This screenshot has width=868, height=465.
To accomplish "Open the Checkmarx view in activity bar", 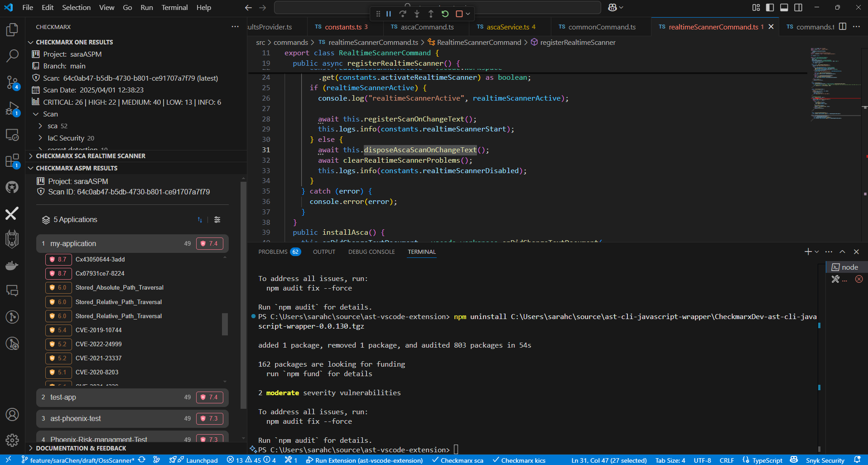I will [12, 213].
